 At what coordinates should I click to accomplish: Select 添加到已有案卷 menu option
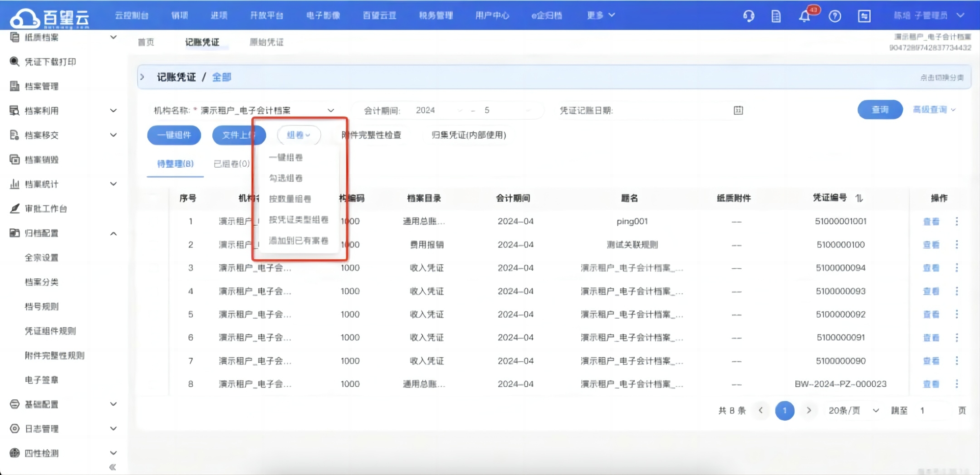[299, 241]
